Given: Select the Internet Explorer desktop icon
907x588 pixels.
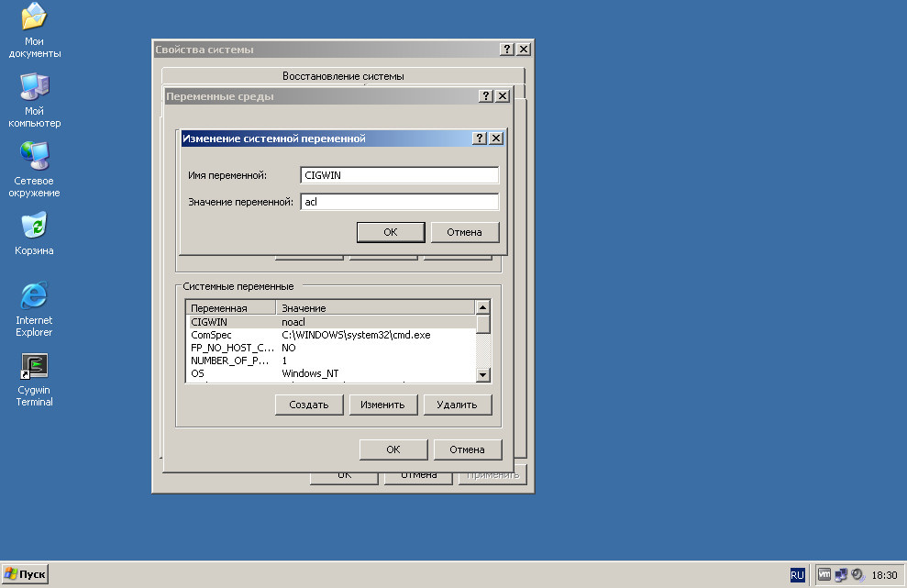Looking at the screenshot, I should 34,310.
